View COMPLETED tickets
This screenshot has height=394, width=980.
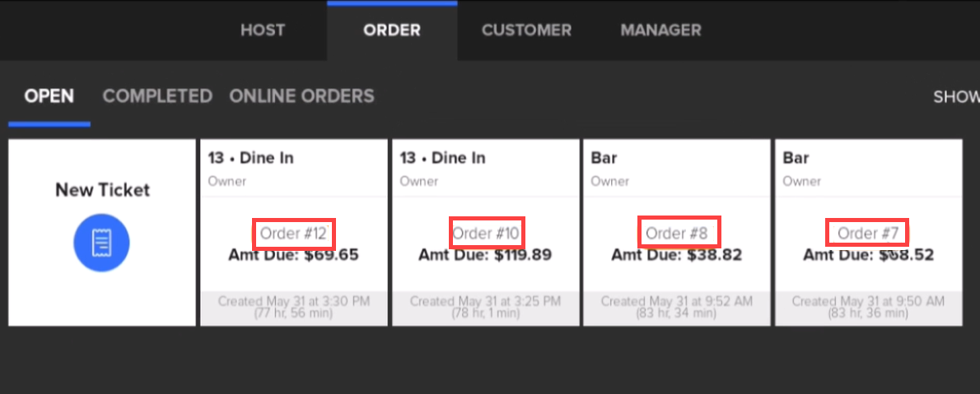tap(157, 96)
